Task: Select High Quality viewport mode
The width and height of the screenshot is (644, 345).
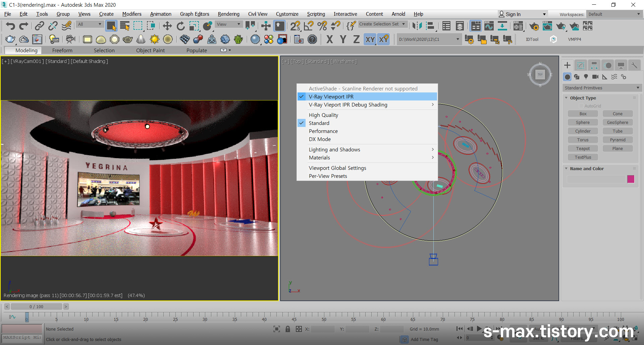Action: pyautogui.click(x=323, y=115)
